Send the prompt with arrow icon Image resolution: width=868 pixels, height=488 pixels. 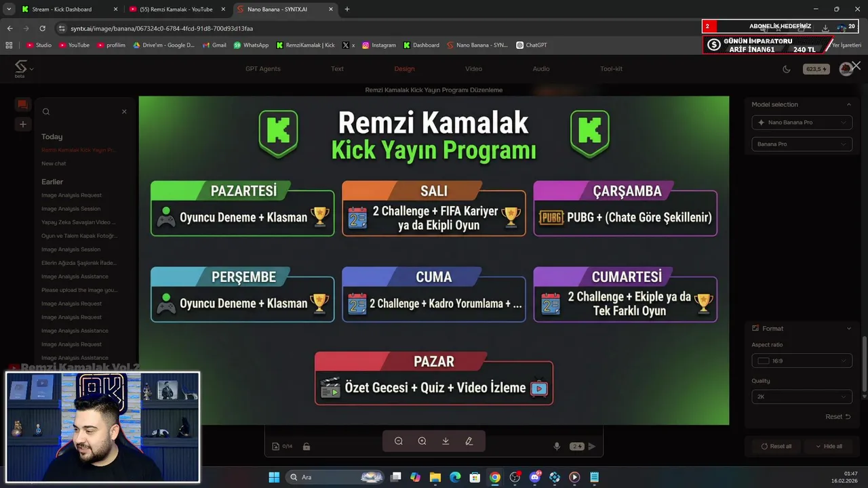[x=591, y=446]
